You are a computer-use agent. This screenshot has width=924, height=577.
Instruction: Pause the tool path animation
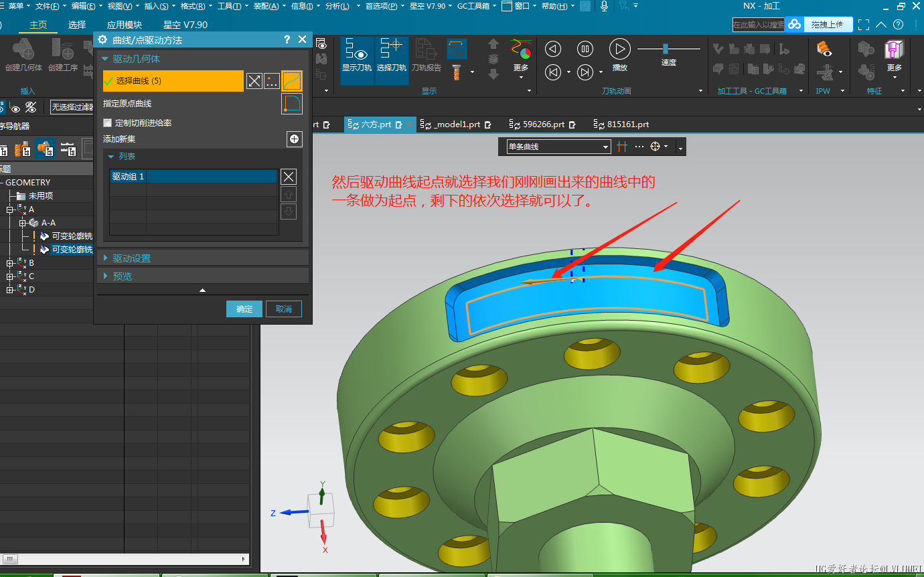pyautogui.click(x=585, y=49)
